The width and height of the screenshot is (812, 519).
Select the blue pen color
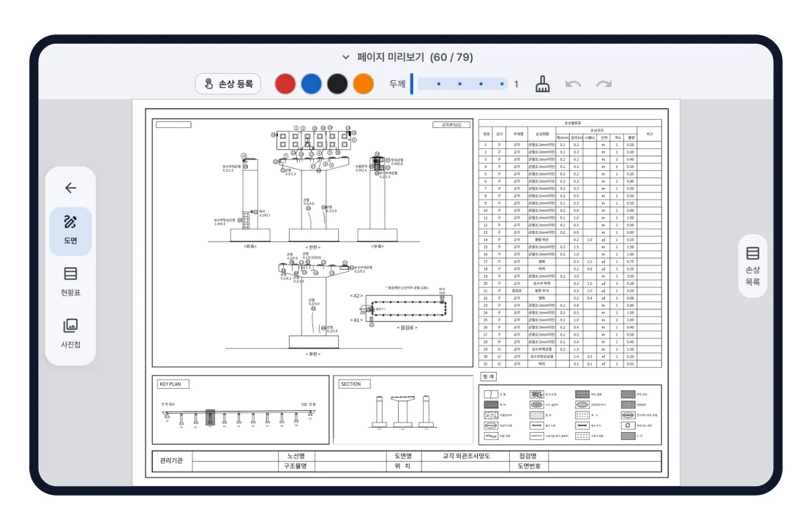311,84
